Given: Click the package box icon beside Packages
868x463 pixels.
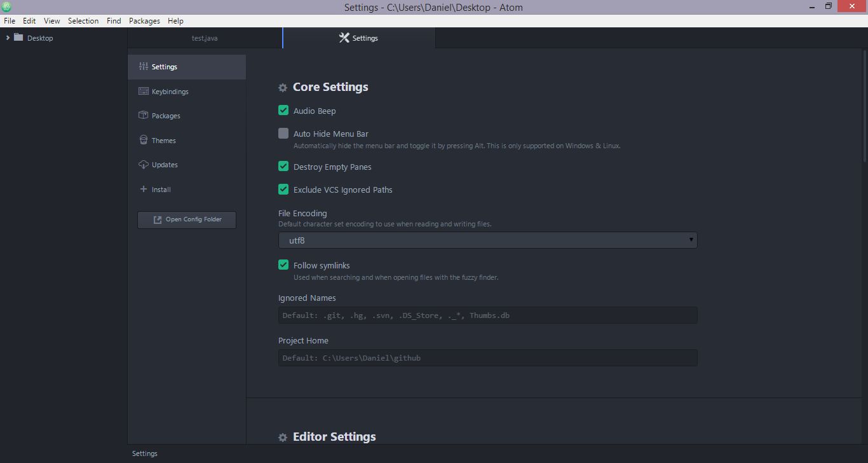Looking at the screenshot, I should pyautogui.click(x=143, y=115).
